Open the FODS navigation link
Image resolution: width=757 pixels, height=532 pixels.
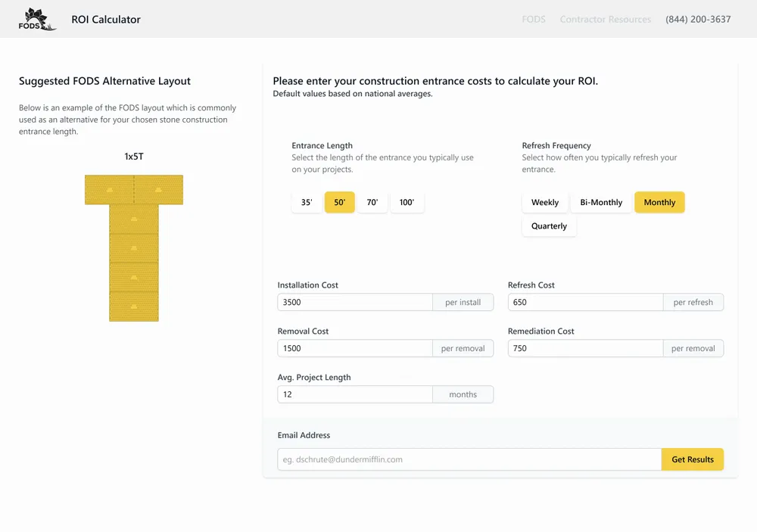pyautogui.click(x=534, y=20)
